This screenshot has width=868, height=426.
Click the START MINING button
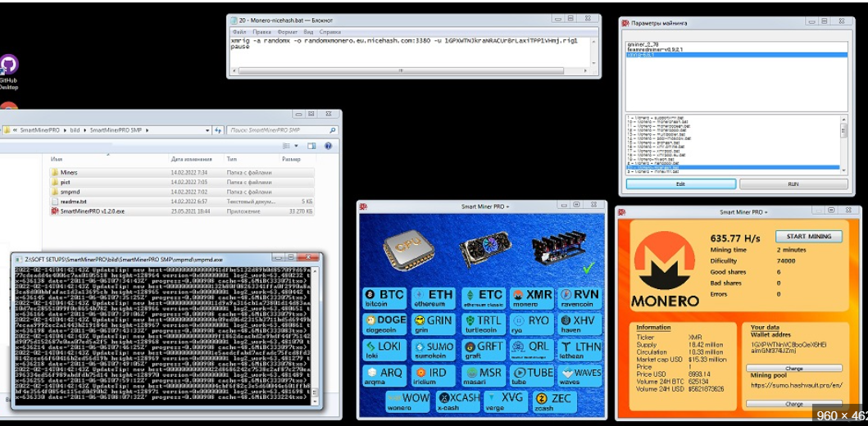click(x=809, y=236)
